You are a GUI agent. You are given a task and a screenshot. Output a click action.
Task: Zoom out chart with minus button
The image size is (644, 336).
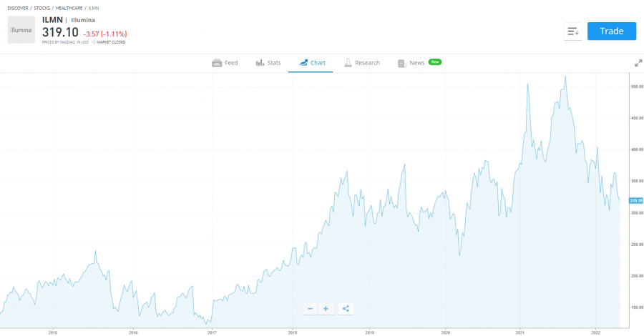tap(310, 309)
